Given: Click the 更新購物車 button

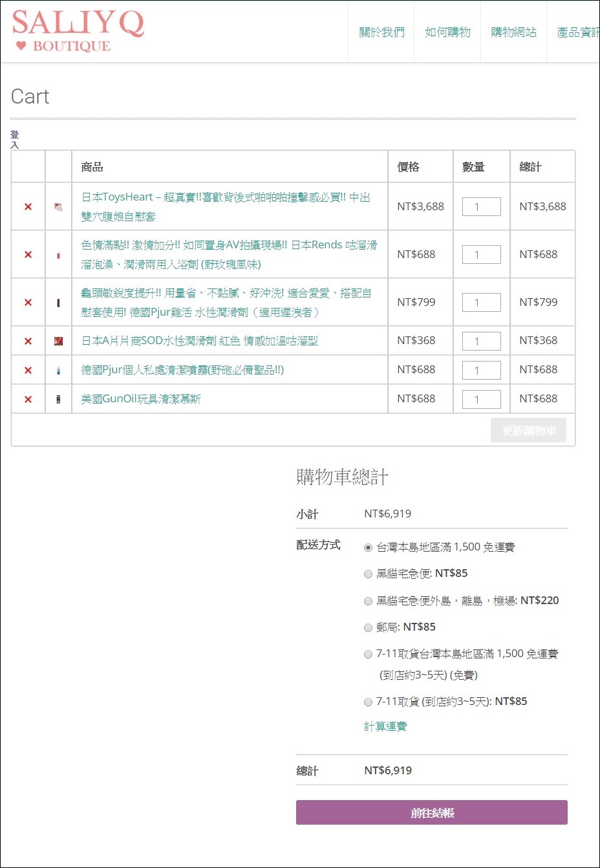Looking at the screenshot, I should point(529,431).
